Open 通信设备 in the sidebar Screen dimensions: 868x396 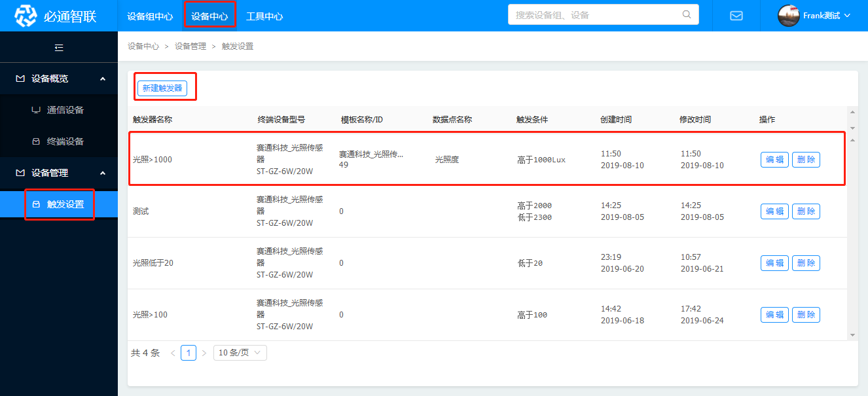point(65,110)
